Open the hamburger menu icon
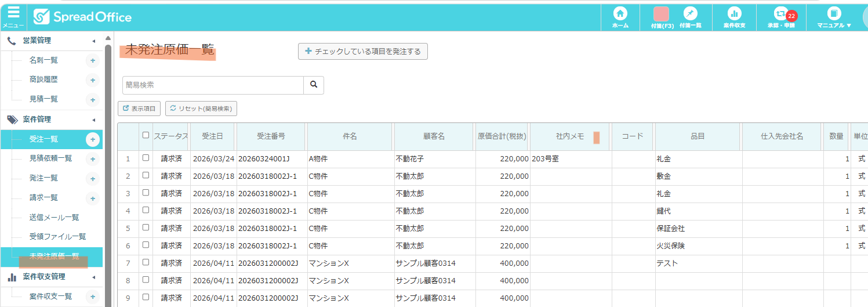Viewport: 868px width, 307px height. [x=13, y=14]
